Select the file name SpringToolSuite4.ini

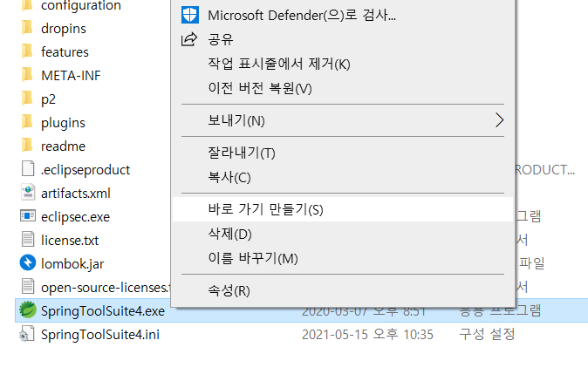pos(100,335)
